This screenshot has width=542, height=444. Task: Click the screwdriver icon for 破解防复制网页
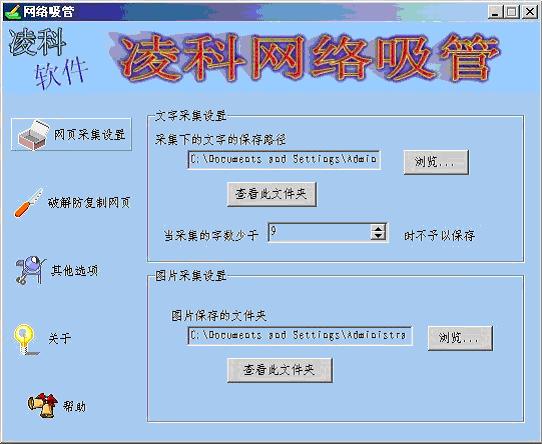(29, 203)
